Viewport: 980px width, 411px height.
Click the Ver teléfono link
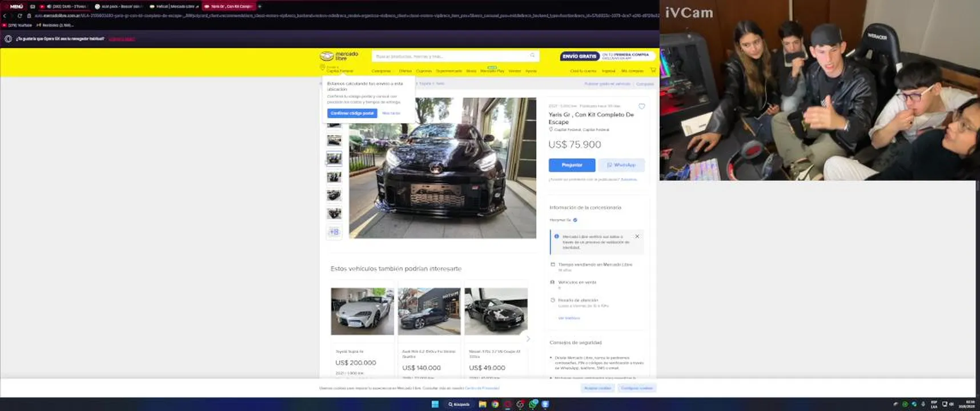coord(569,318)
